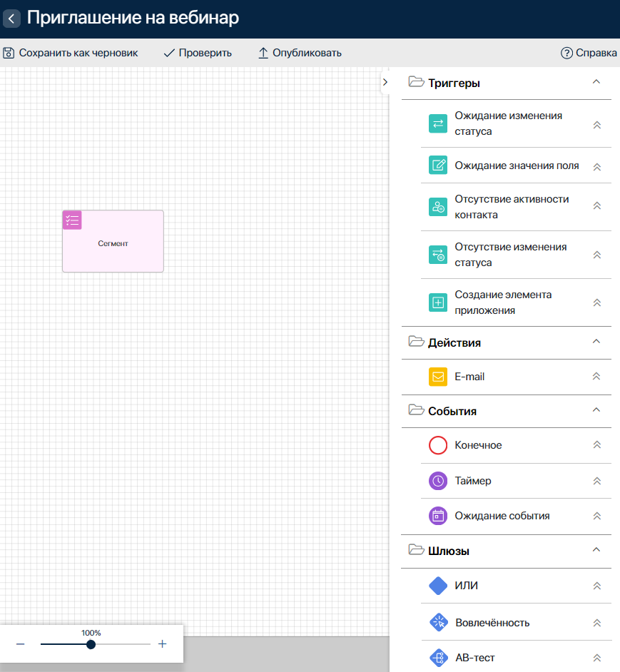Collapse the События section chevron
620x672 pixels.
tap(596, 409)
